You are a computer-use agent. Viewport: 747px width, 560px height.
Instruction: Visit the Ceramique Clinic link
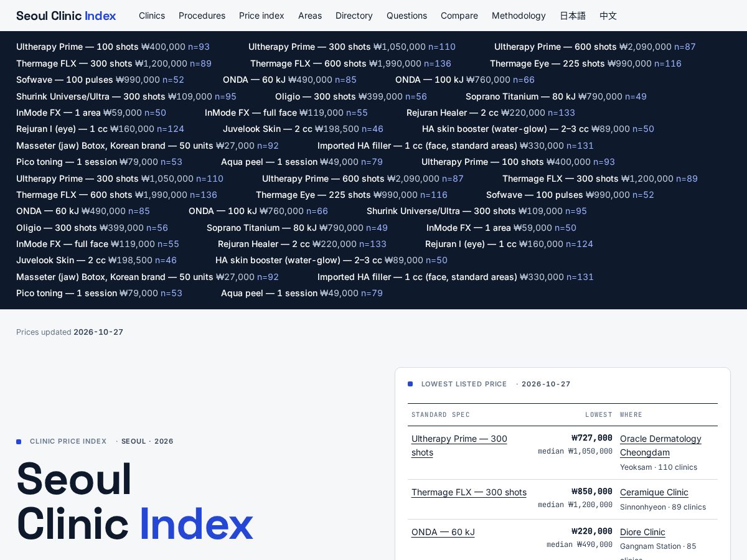(654, 492)
